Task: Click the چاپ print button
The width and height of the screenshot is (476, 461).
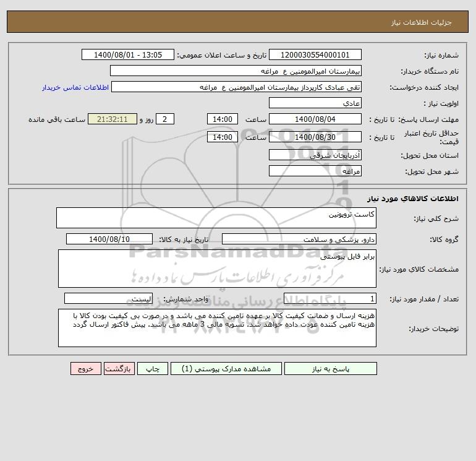Action: coord(153,369)
